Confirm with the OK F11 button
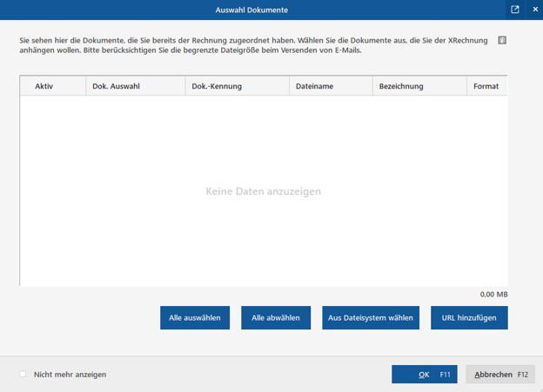This screenshot has width=543, height=392. point(424,375)
